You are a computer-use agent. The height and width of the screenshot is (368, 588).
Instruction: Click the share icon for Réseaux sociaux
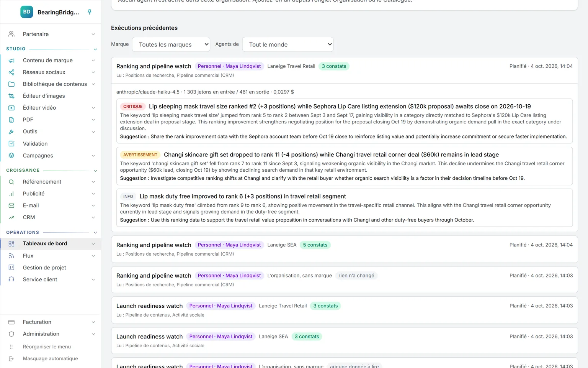pyautogui.click(x=11, y=72)
